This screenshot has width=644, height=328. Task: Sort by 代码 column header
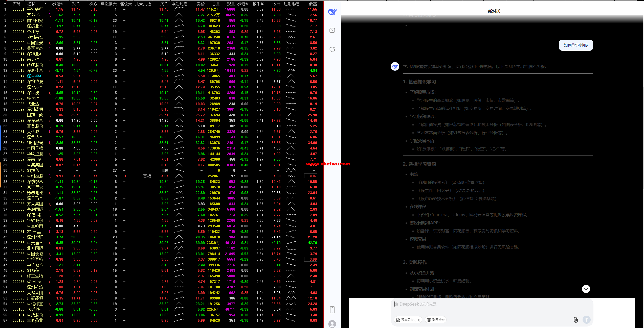point(16,4)
